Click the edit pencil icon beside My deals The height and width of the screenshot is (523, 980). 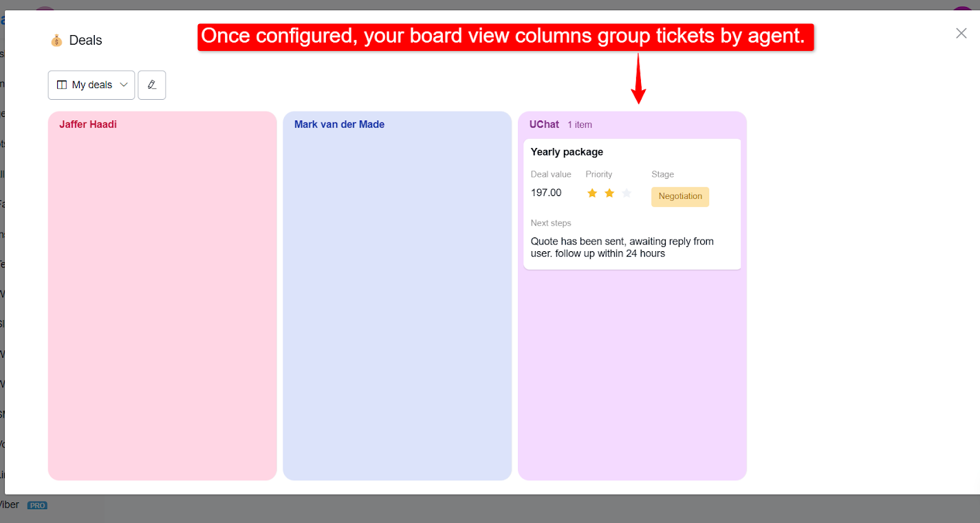[152, 85]
